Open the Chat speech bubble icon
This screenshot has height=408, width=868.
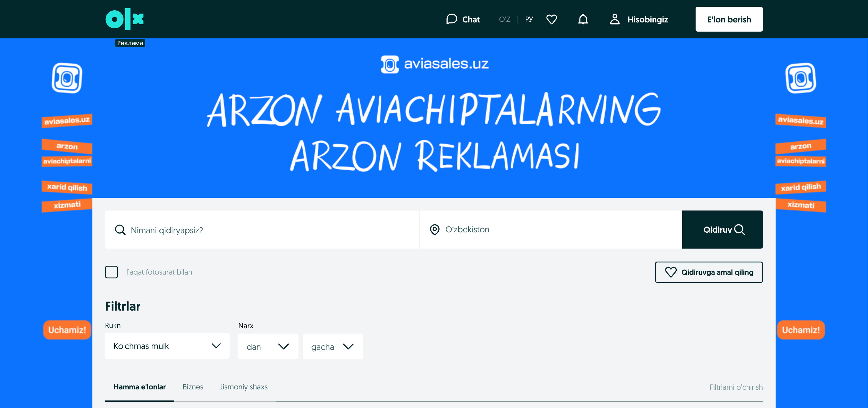coord(451,19)
